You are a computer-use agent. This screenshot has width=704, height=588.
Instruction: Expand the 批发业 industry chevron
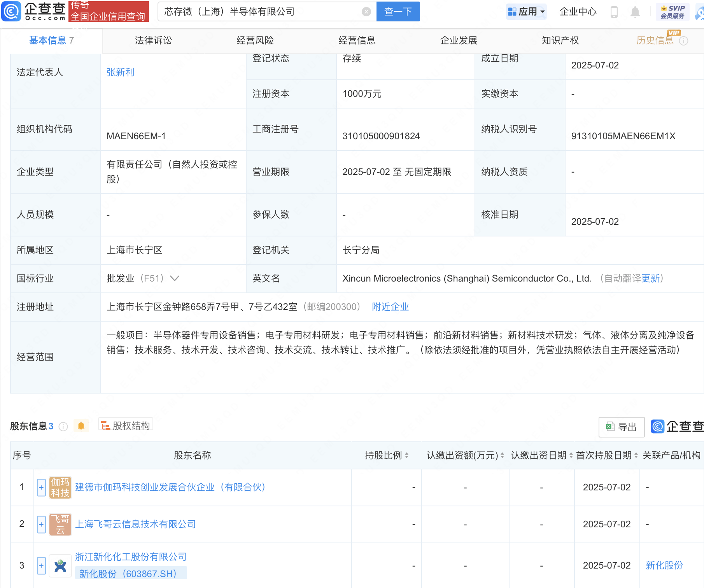[x=175, y=278]
